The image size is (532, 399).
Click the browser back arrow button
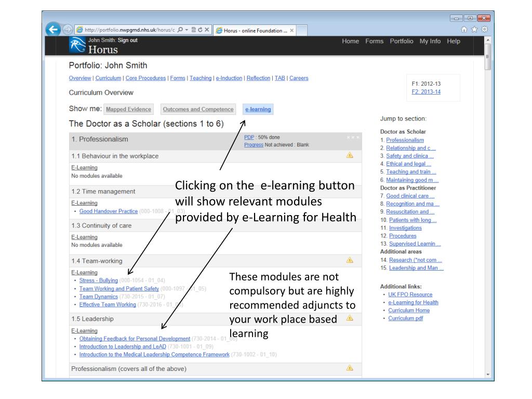tap(54, 30)
